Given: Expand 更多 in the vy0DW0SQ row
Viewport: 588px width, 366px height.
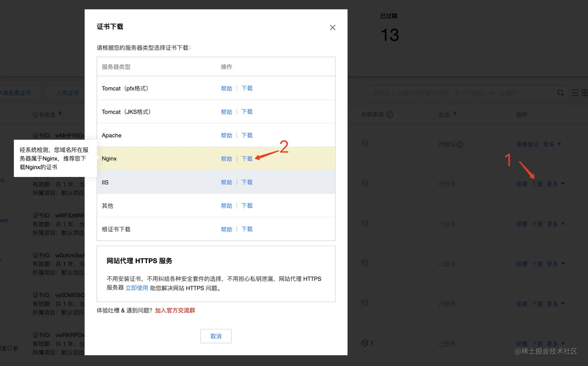Looking at the screenshot, I should (x=556, y=304).
